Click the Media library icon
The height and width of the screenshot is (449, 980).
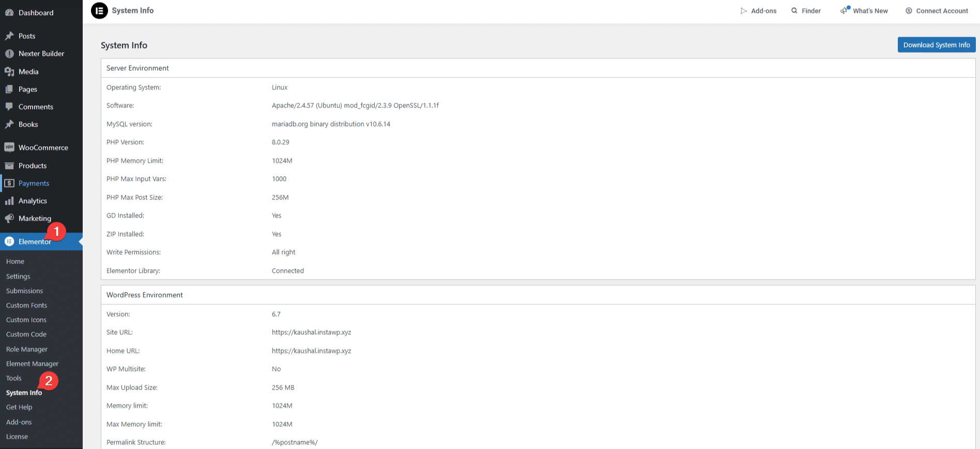[9, 71]
